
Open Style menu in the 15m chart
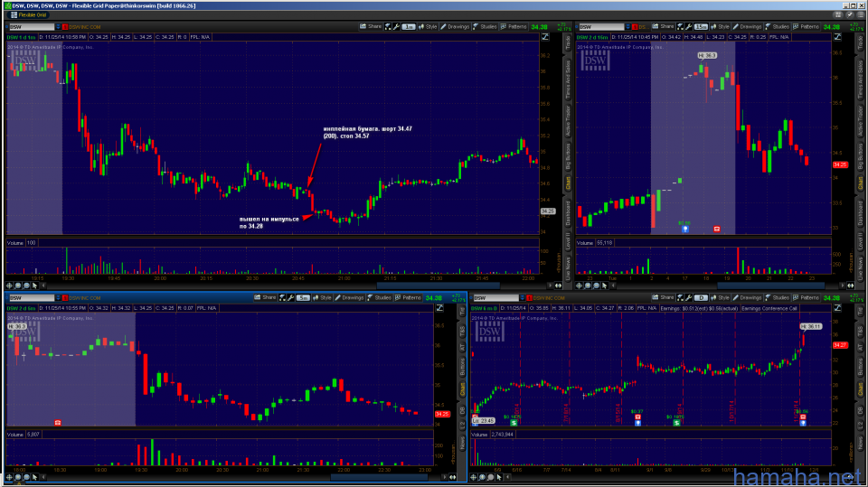[x=721, y=26]
